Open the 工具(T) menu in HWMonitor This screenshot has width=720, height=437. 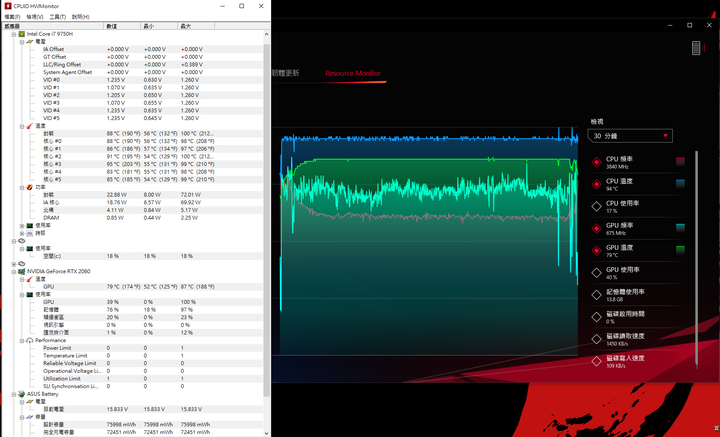point(57,17)
